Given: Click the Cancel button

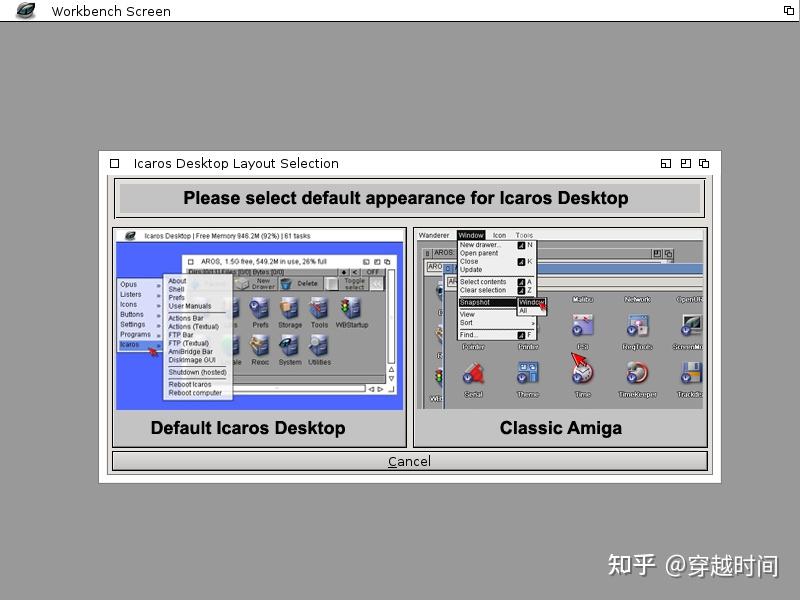Looking at the screenshot, I should pos(410,461).
